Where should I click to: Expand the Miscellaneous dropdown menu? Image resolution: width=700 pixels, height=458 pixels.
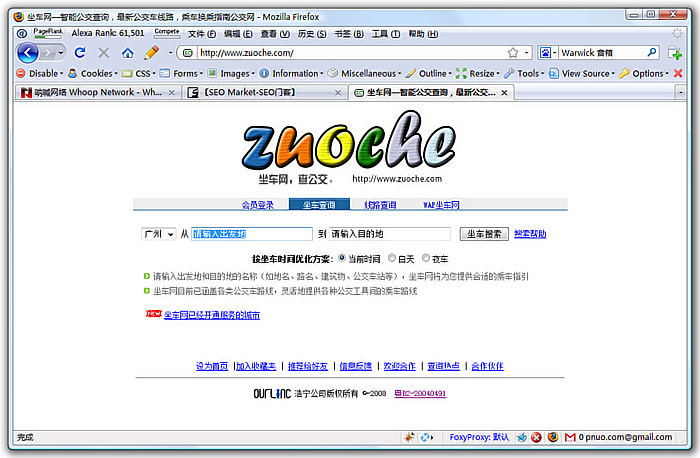click(x=364, y=73)
